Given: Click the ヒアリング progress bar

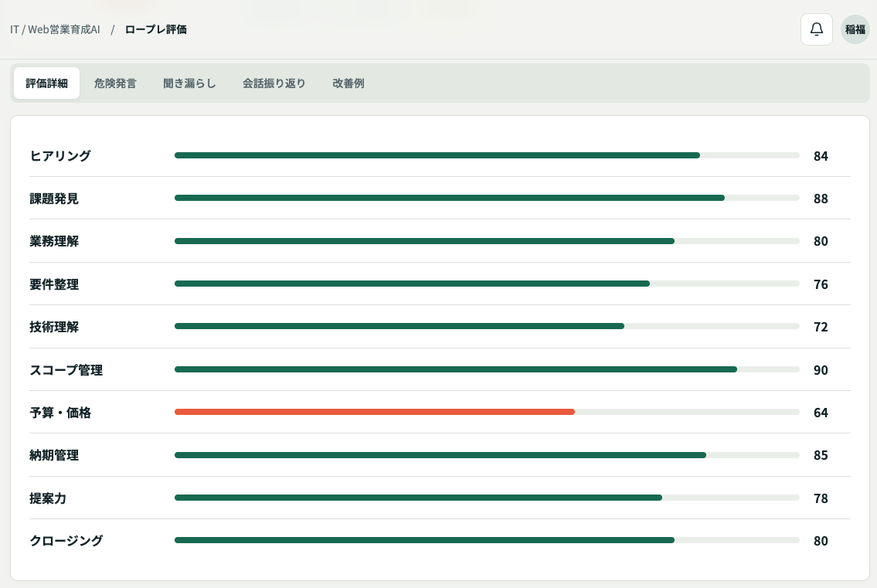Looking at the screenshot, I should (487, 155).
